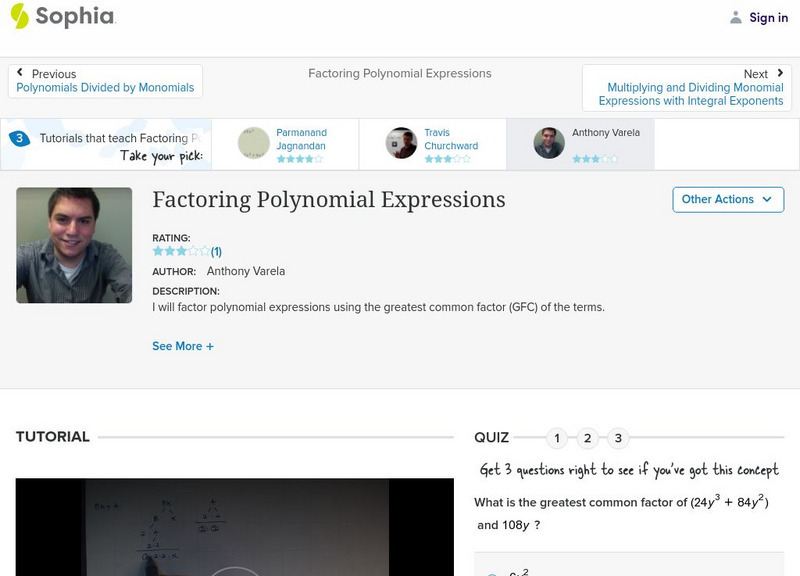Open the Multiplying and Dividing Monomial Expressions link
Image resolution: width=800 pixels, height=576 pixels.
click(x=691, y=94)
